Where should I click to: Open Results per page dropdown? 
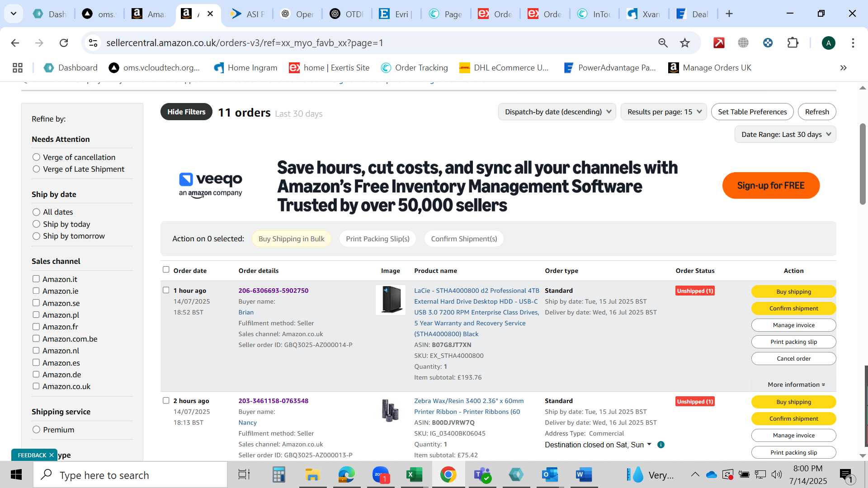[664, 112]
